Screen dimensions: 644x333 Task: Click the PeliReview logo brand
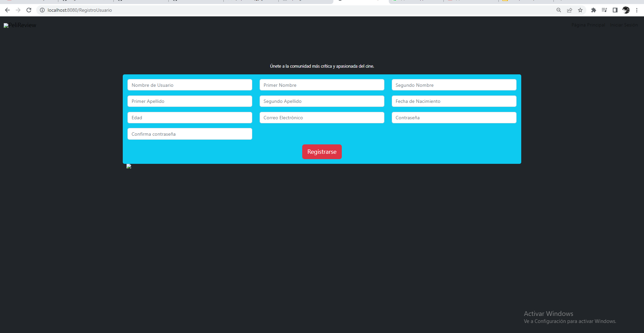click(20, 25)
